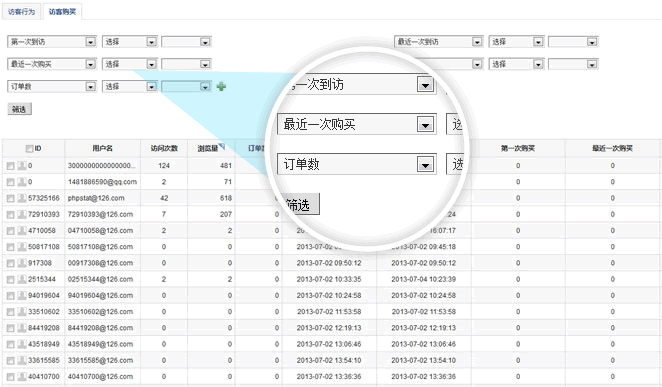Open the 最近一次到访 dropdown
The image size is (662, 387).
click(439, 42)
